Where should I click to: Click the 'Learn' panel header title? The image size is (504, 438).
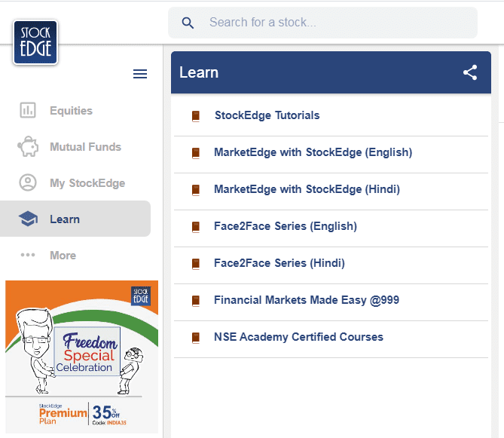(x=199, y=72)
